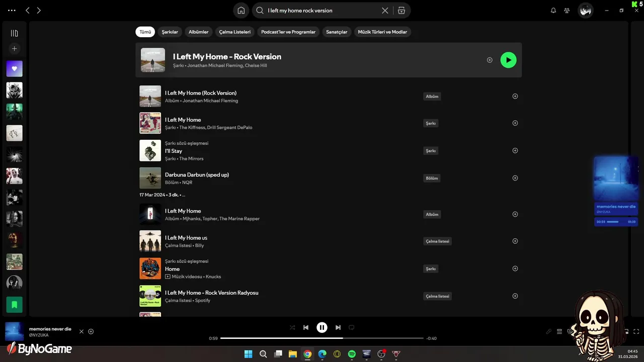Play the top result with green button
Image resolution: width=644 pixels, height=362 pixels.
pyautogui.click(x=508, y=60)
